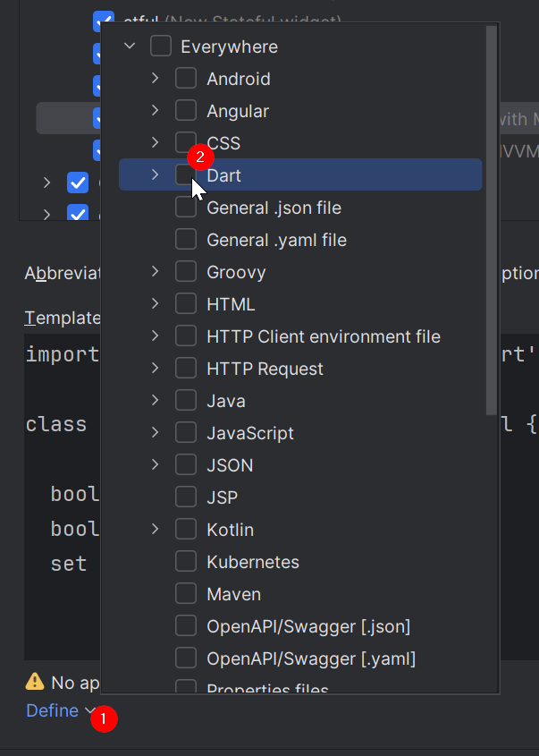Check the Dart context checkbox

[x=186, y=175]
